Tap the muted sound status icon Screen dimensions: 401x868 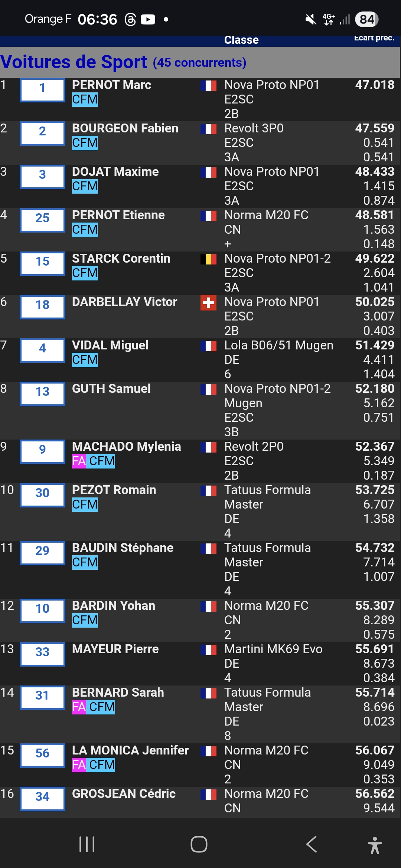(x=310, y=19)
